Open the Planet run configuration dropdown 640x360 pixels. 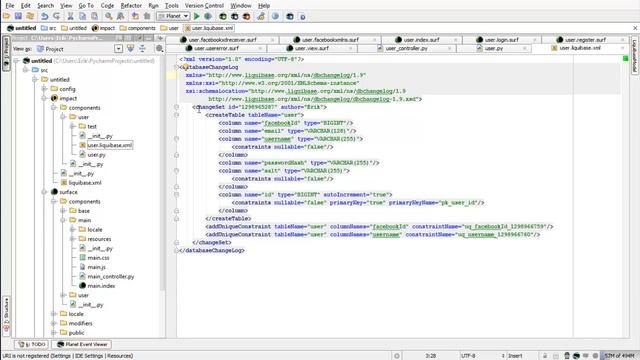pyautogui.click(x=173, y=16)
